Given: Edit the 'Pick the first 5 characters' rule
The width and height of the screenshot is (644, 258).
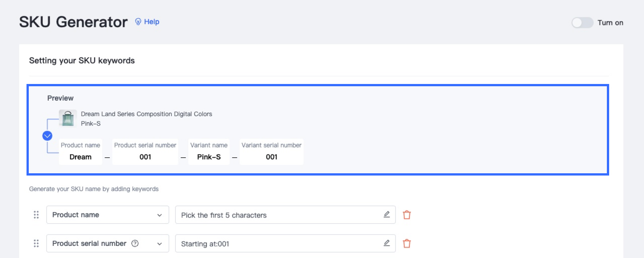Looking at the screenshot, I should 386,214.
